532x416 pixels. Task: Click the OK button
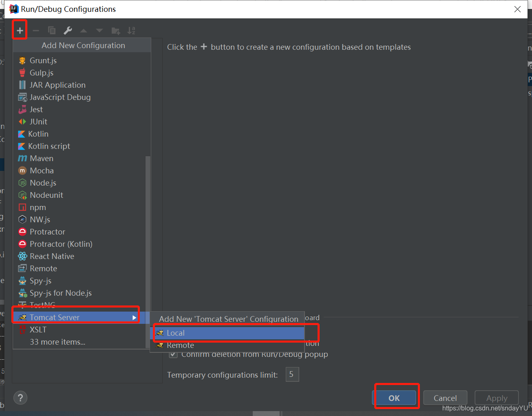point(394,398)
